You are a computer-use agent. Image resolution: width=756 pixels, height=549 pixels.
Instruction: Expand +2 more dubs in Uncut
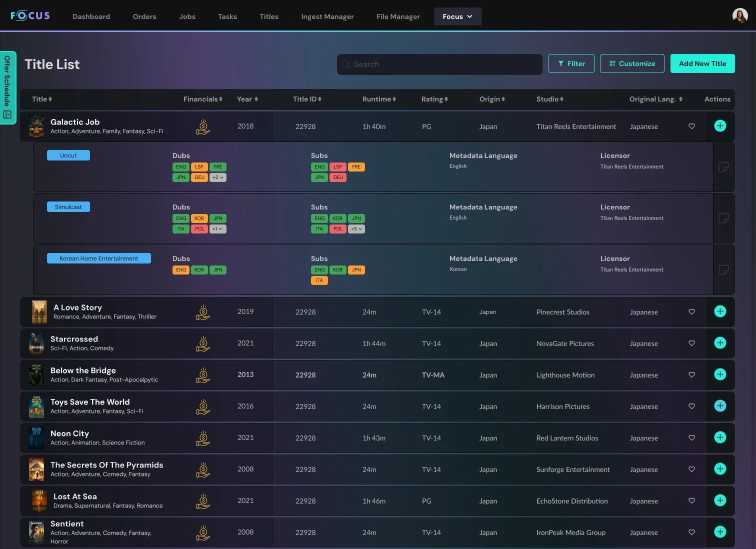pos(218,177)
